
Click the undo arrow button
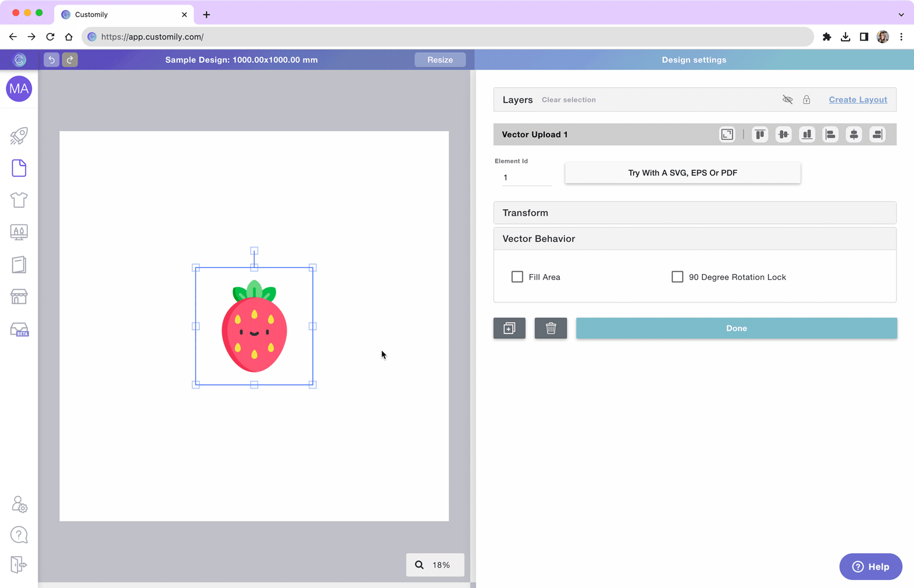point(51,60)
